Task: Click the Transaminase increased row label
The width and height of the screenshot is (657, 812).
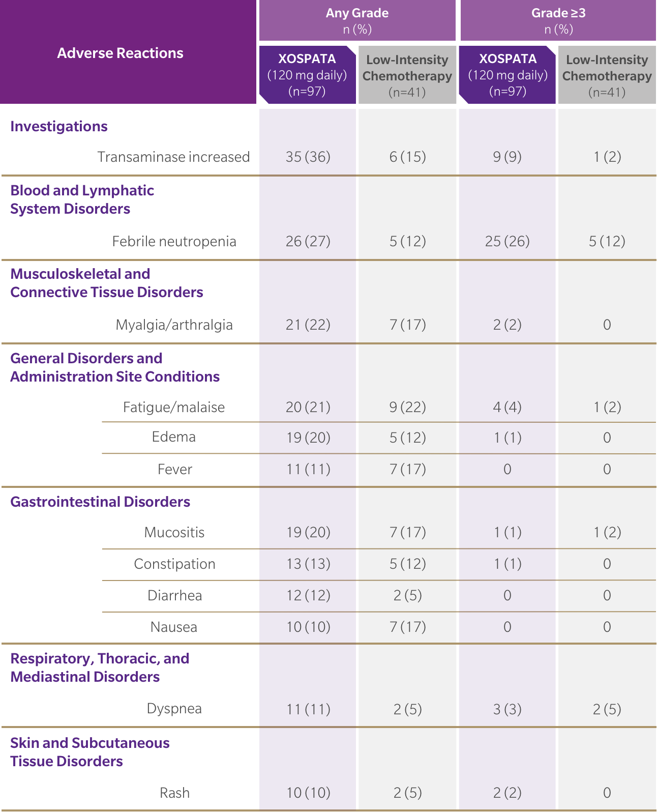Action: coord(173,157)
